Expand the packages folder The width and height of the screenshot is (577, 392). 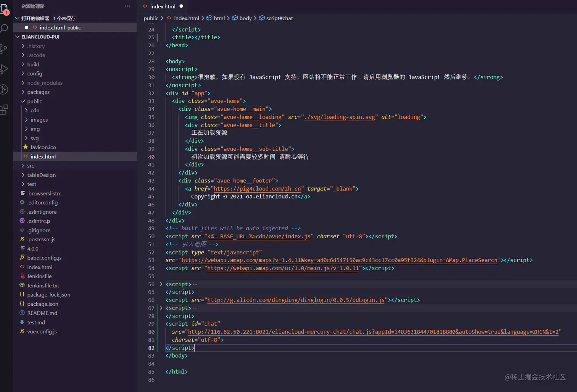[38, 92]
